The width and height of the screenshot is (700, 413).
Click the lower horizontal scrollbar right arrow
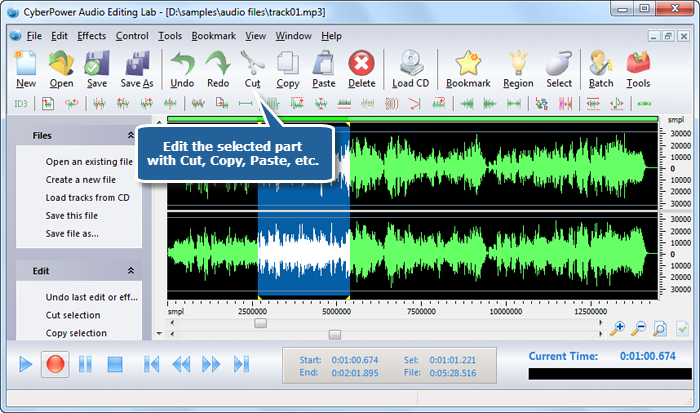tap(600, 334)
